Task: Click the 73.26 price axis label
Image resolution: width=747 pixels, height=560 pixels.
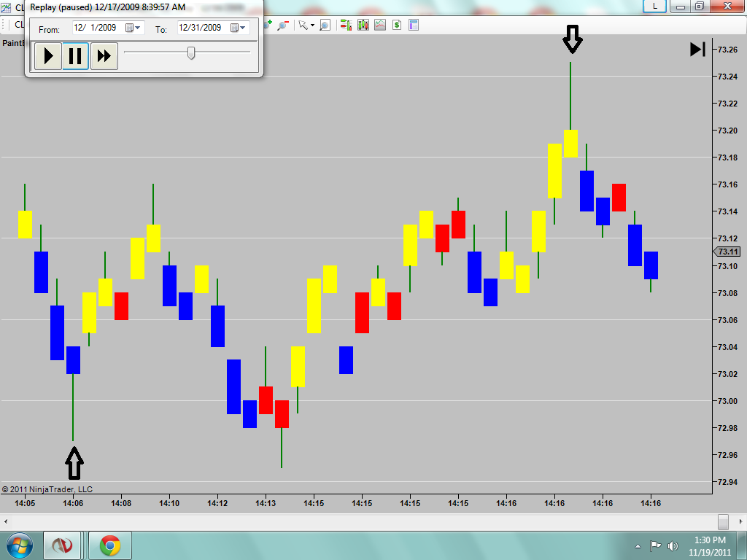Action: click(x=727, y=50)
